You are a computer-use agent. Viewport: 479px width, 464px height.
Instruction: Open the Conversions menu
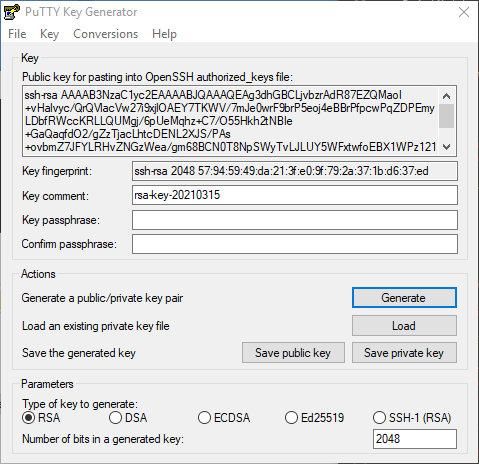(105, 34)
